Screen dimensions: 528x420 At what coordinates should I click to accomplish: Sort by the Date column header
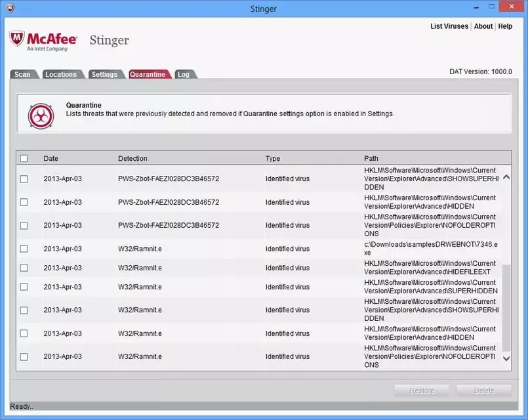point(51,158)
